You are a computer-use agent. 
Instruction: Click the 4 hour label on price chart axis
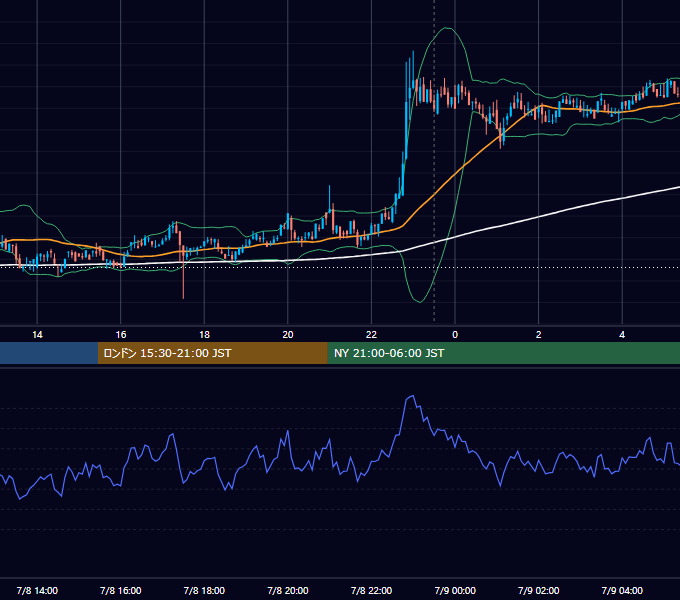click(x=622, y=335)
